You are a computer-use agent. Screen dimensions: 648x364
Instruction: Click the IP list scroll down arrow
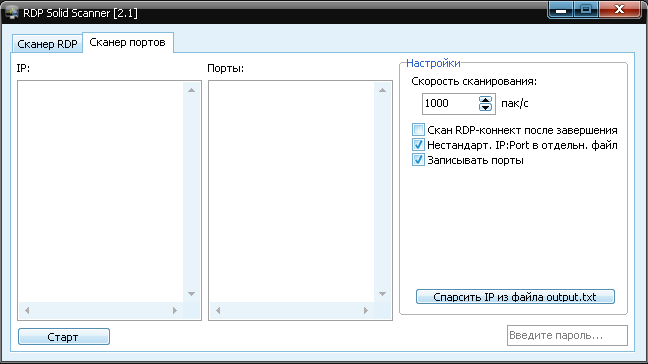click(x=191, y=294)
